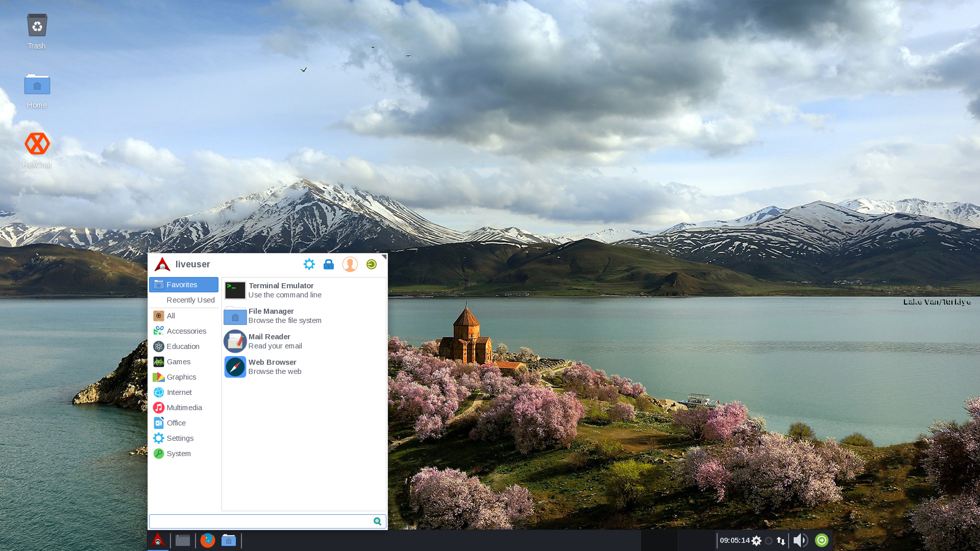Open the Education category
The height and width of the screenshot is (551, 980).
184,346
